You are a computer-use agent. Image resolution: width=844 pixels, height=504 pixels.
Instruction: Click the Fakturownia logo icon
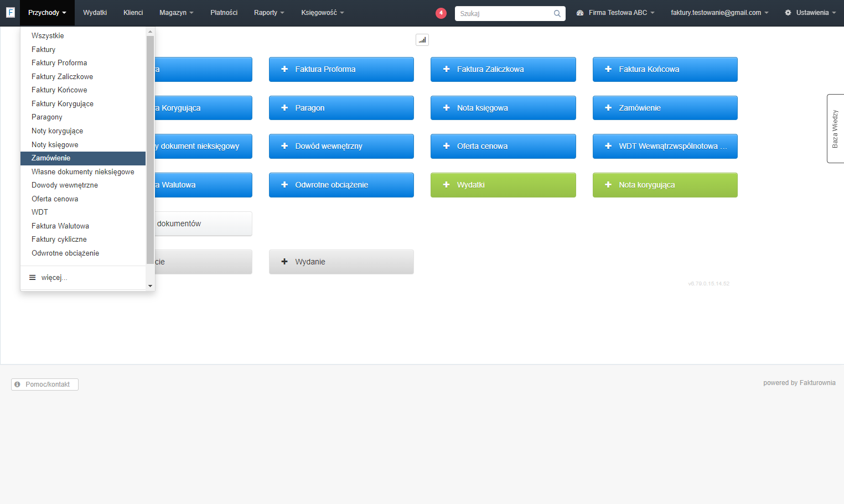coord(10,12)
